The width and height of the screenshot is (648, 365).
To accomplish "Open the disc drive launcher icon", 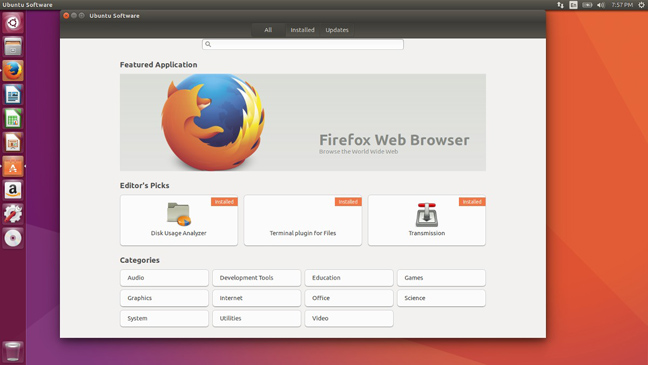I will pyautogui.click(x=13, y=238).
